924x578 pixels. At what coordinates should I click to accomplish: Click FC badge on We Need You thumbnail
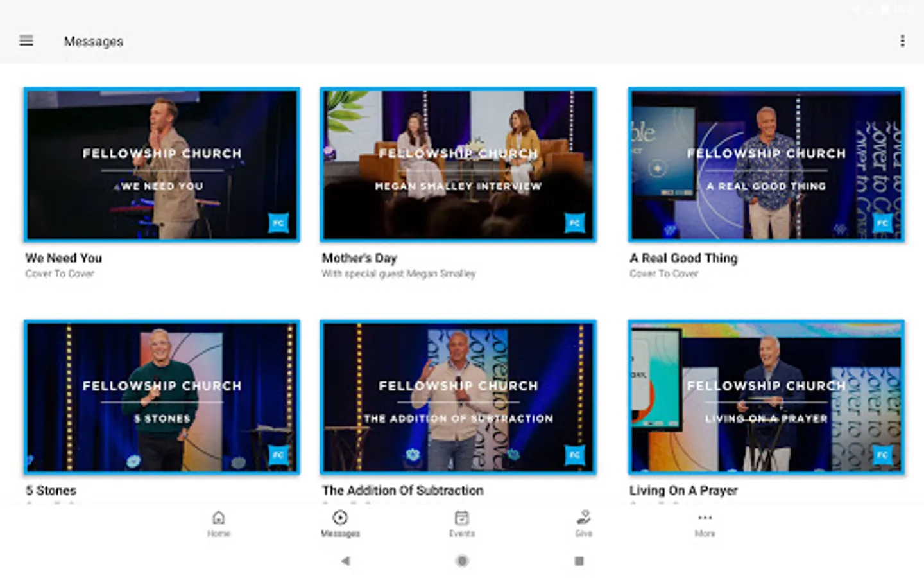pyautogui.click(x=278, y=223)
